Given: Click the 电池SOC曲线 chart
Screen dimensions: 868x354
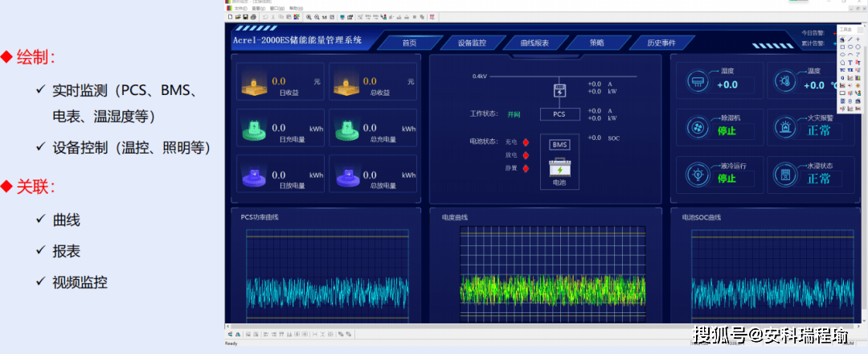Looking at the screenshot, I should pyautogui.click(x=772, y=276).
